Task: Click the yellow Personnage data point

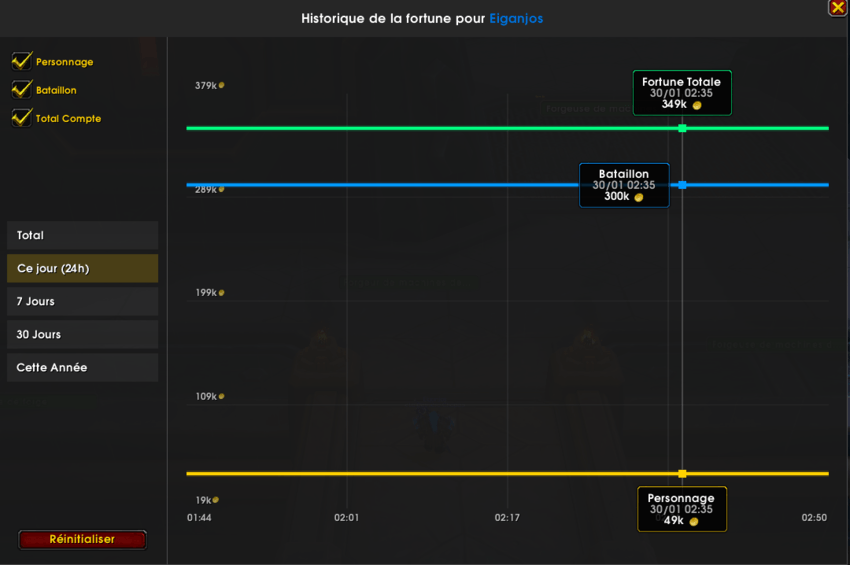Action: pos(682,474)
